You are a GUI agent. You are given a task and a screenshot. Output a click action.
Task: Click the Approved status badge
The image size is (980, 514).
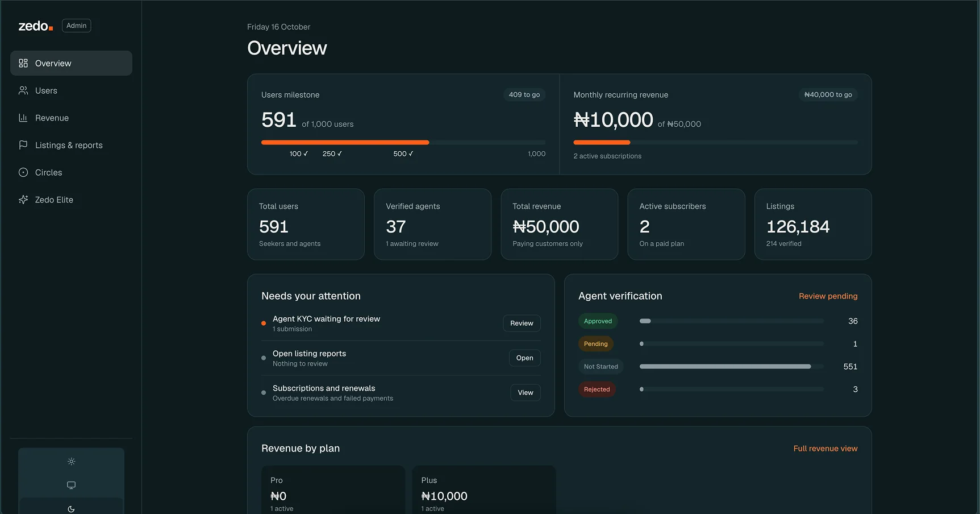click(598, 321)
